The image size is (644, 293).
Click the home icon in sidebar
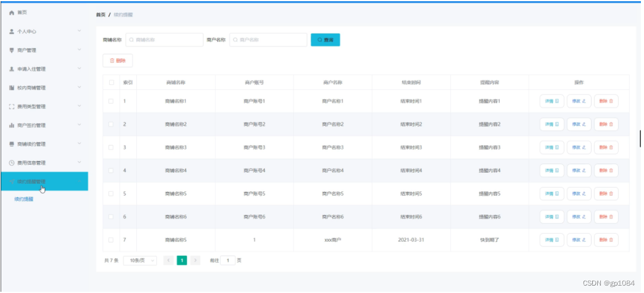click(x=12, y=13)
